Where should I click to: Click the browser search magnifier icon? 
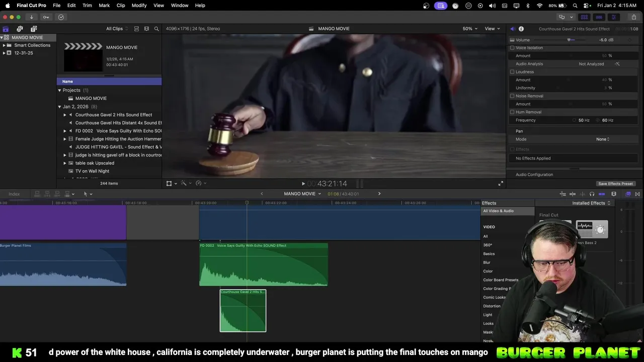[156, 29]
